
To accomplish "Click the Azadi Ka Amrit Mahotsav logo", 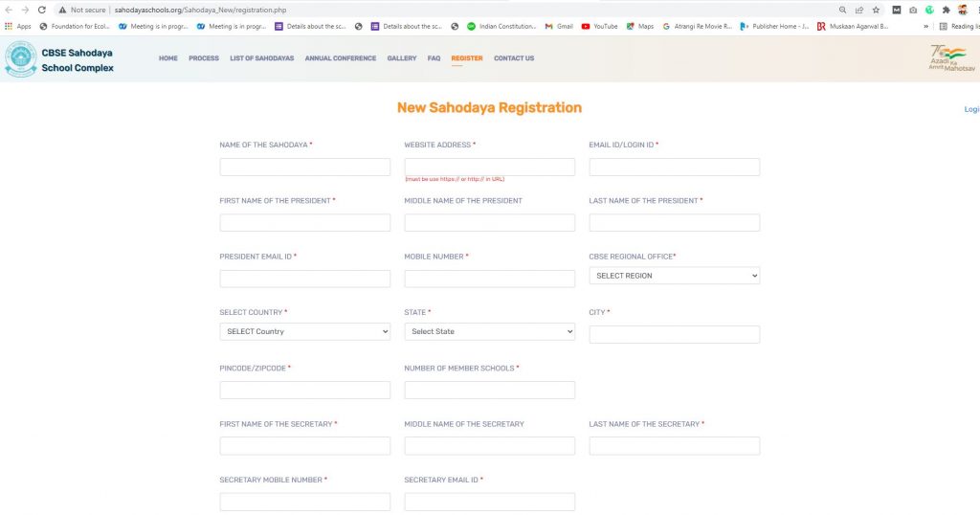I will (951, 58).
